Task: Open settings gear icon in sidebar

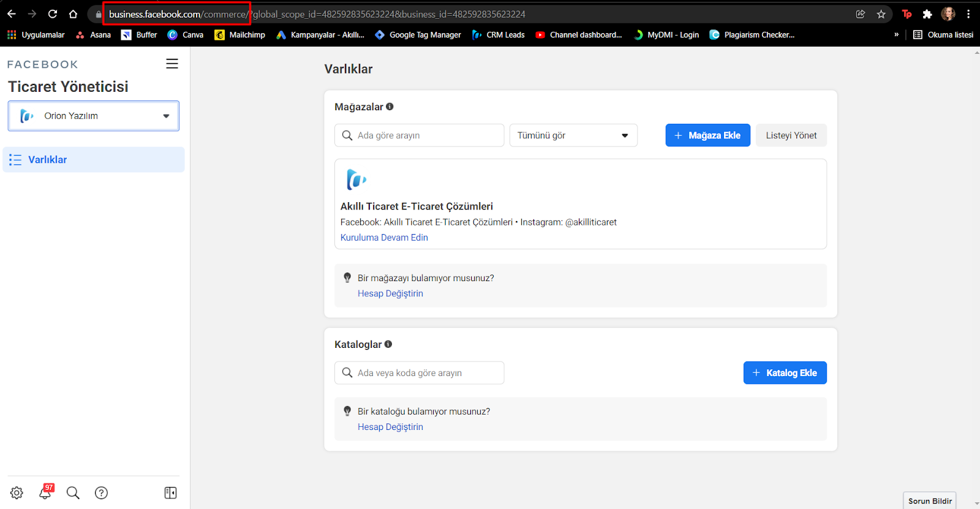Action: pyautogui.click(x=17, y=492)
